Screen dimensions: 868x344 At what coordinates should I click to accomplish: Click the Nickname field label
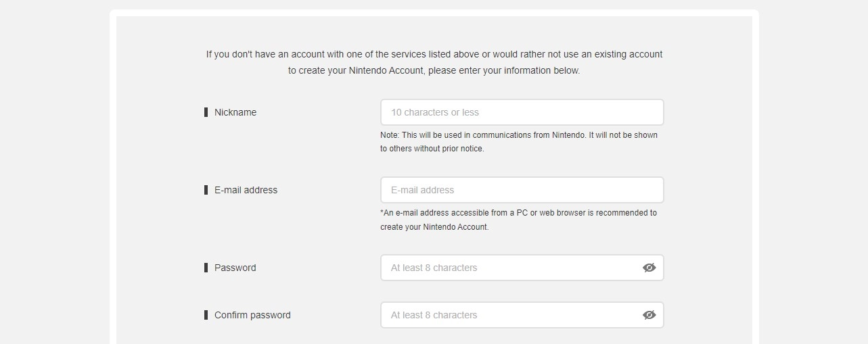click(235, 112)
